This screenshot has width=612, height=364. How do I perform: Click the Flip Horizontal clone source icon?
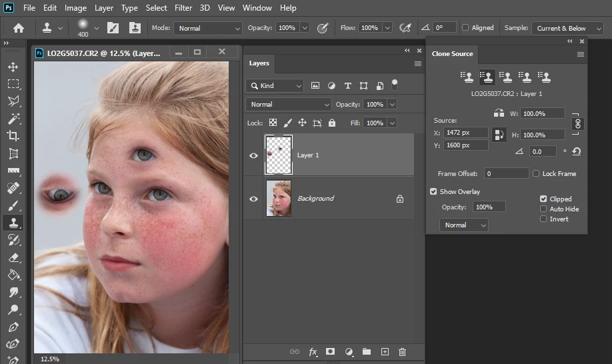[x=499, y=113]
